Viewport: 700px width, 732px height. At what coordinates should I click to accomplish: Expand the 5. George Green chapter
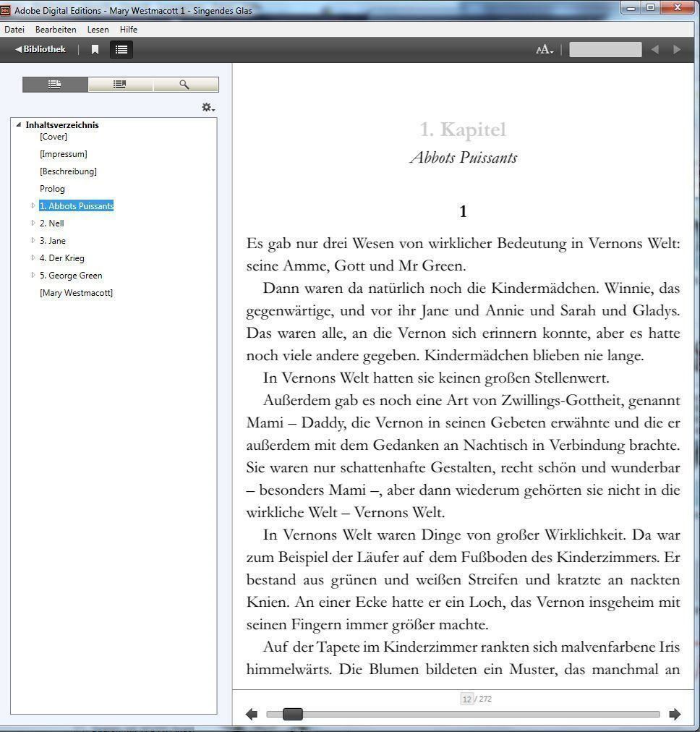(x=33, y=275)
